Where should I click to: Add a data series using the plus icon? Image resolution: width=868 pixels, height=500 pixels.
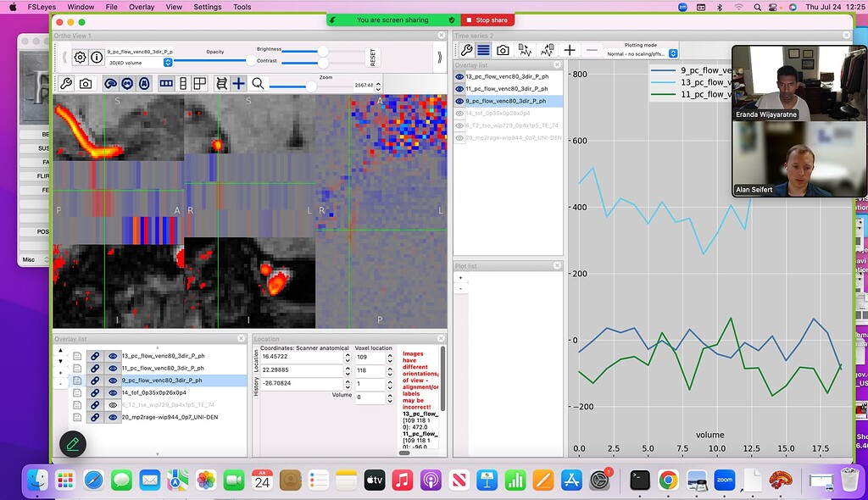pyautogui.click(x=570, y=49)
